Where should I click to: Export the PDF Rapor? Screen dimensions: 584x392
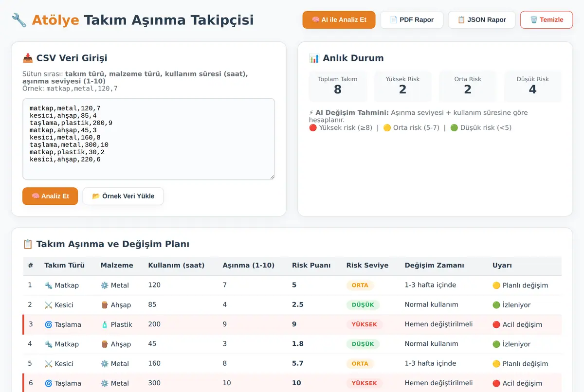coord(412,20)
